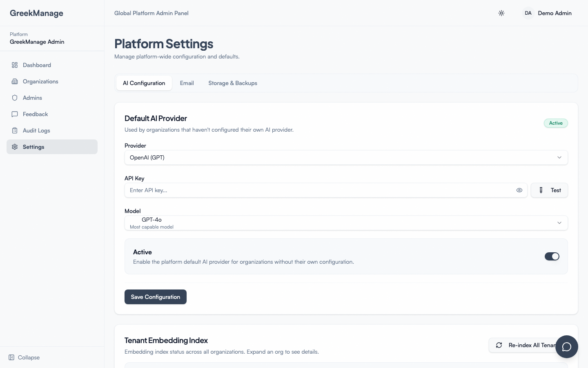Open the Dashboard sidebar item

pyautogui.click(x=37, y=65)
